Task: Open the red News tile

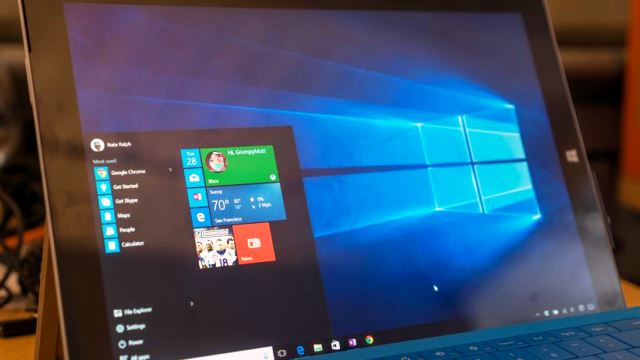Action: point(254,243)
